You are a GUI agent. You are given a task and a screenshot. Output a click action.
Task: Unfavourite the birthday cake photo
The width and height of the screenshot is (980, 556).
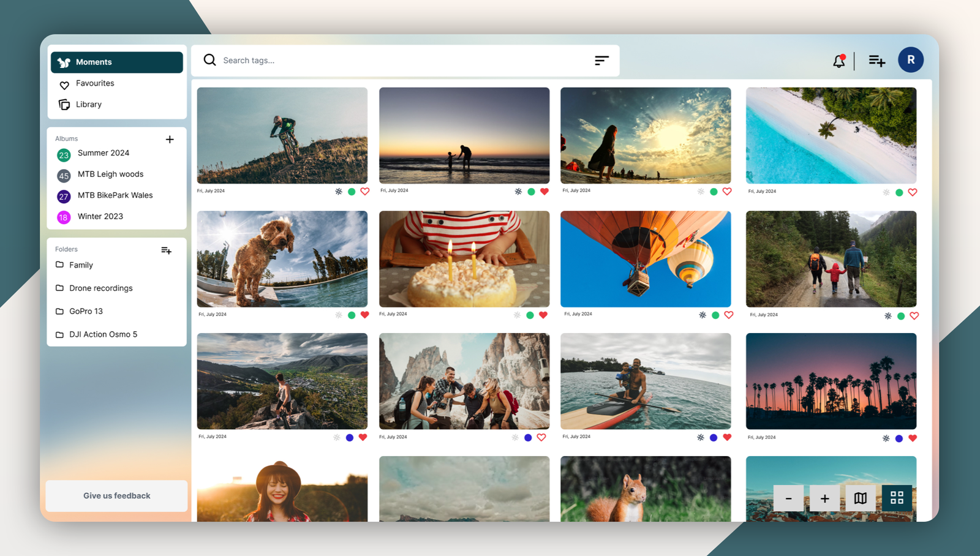(543, 315)
